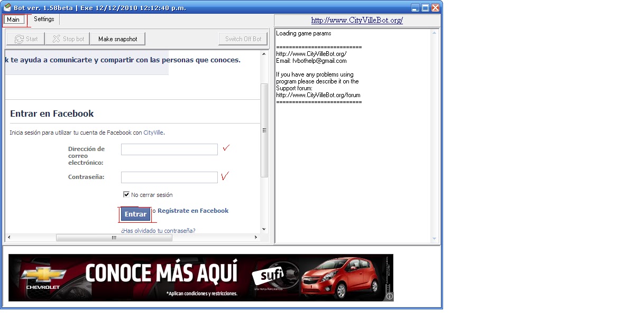
Task: Click the Switch Off Bot button
Action: point(243,39)
